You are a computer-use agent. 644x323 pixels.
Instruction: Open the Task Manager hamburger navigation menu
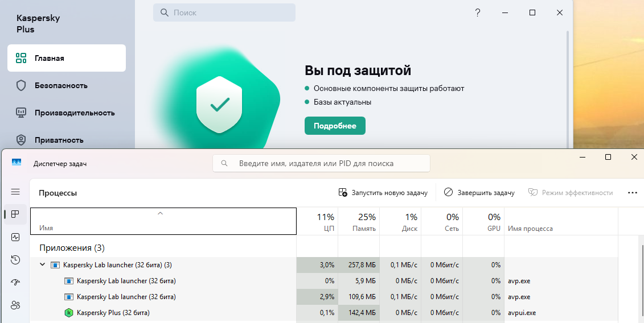(x=15, y=192)
